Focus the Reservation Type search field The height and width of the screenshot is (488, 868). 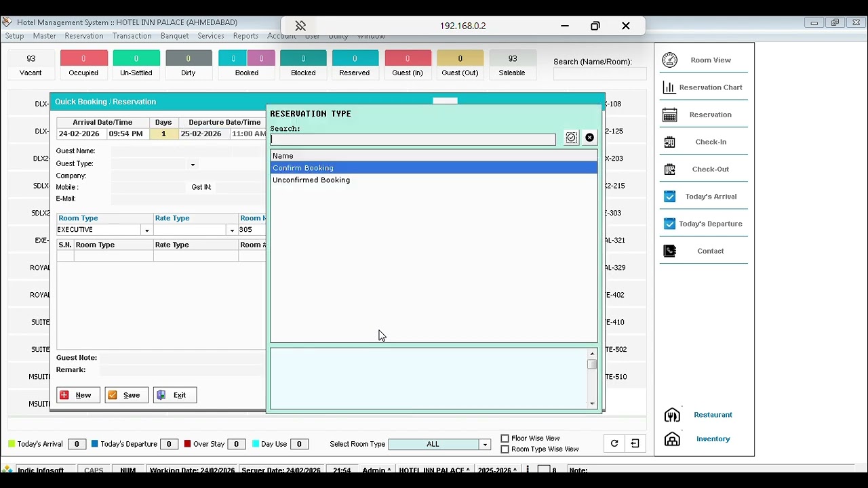(413, 140)
